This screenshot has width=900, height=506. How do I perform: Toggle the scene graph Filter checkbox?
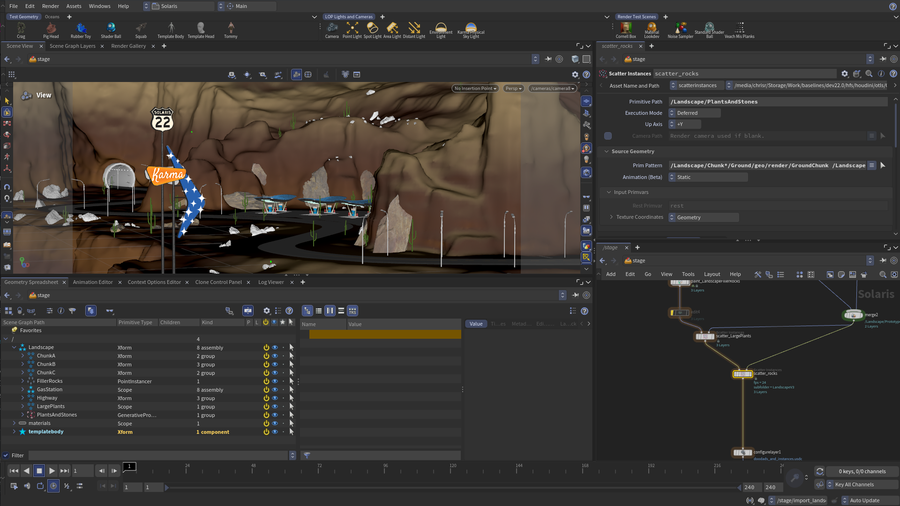6,455
